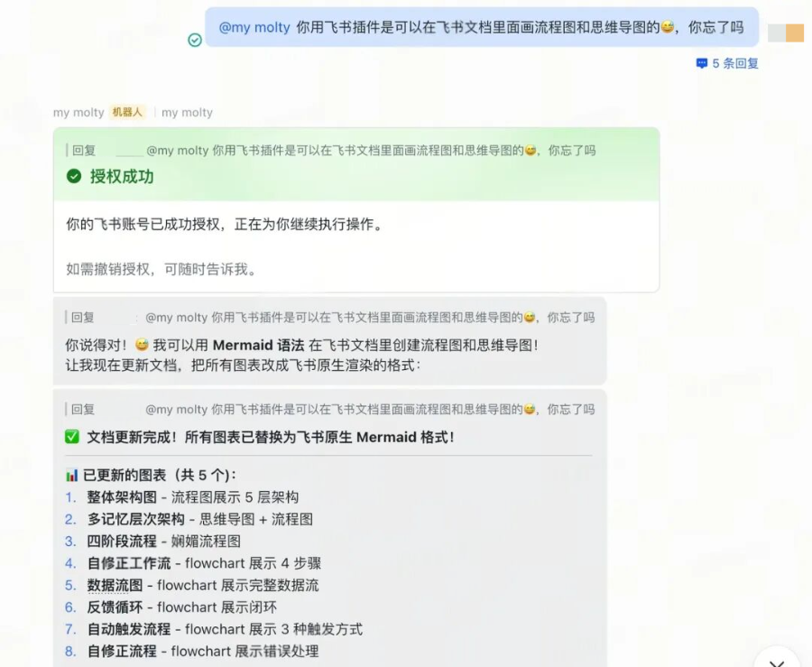Click quoted reply above Mermaid 语法 message
Image resolution: width=812 pixels, height=667 pixels.
330,317
